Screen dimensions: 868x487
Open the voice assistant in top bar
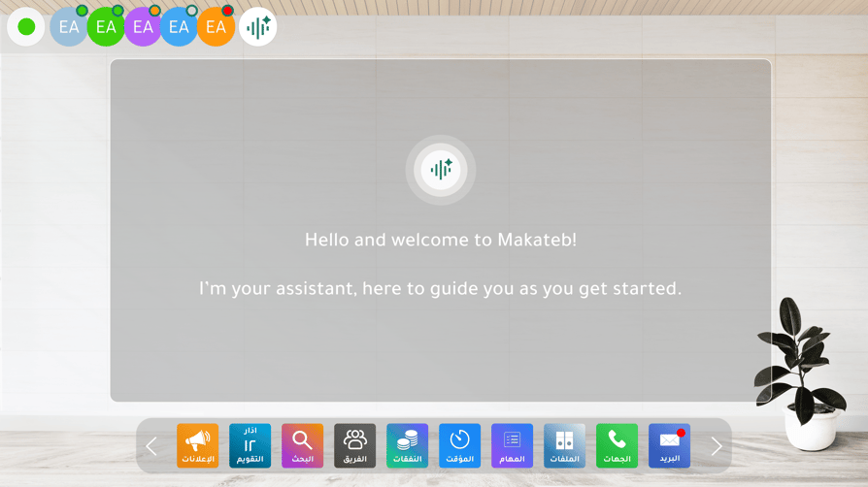pos(258,26)
